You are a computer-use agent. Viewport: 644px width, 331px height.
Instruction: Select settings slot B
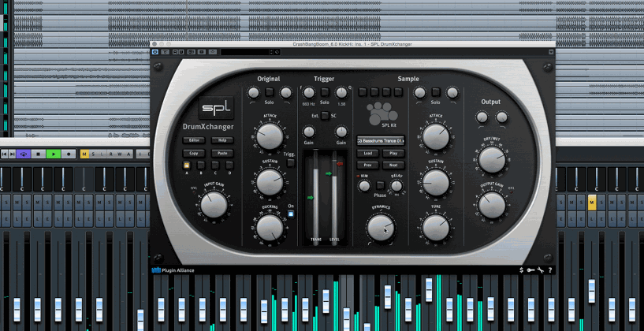pos(201,165)
